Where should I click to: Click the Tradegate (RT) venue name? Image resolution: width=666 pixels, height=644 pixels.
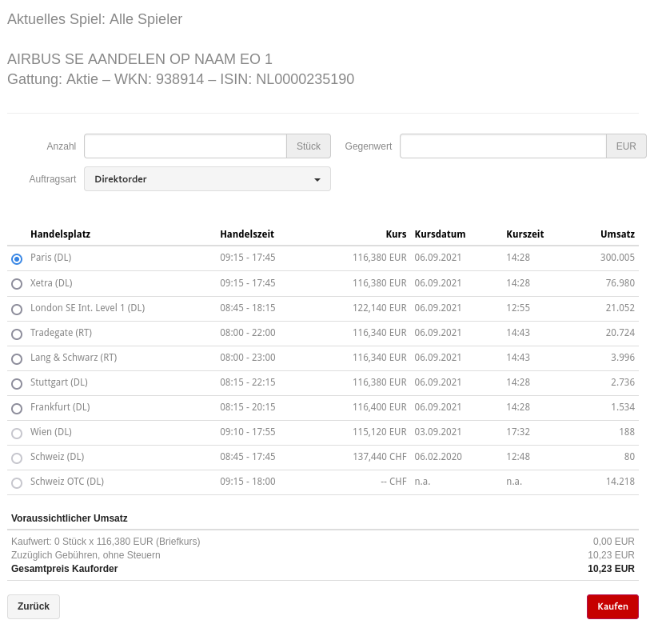click(x=61, y=333)
